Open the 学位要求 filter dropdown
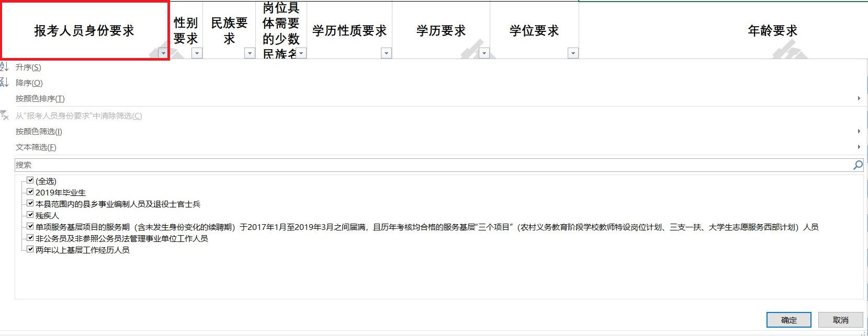 coord(573,53)
